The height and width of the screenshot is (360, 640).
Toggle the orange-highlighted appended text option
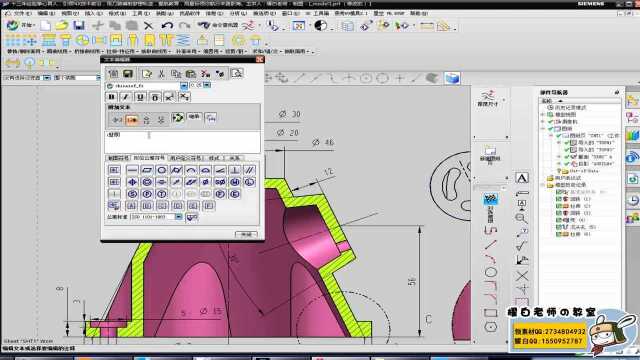131,120
